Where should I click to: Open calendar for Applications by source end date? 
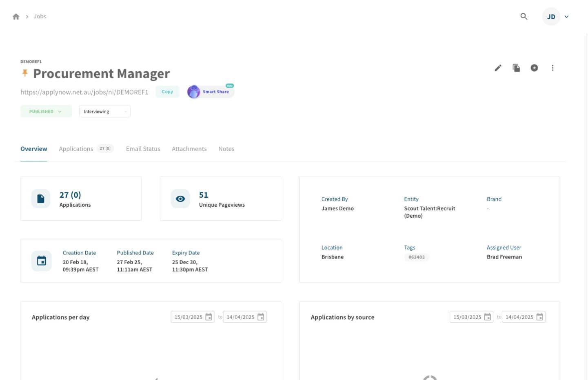539,317
